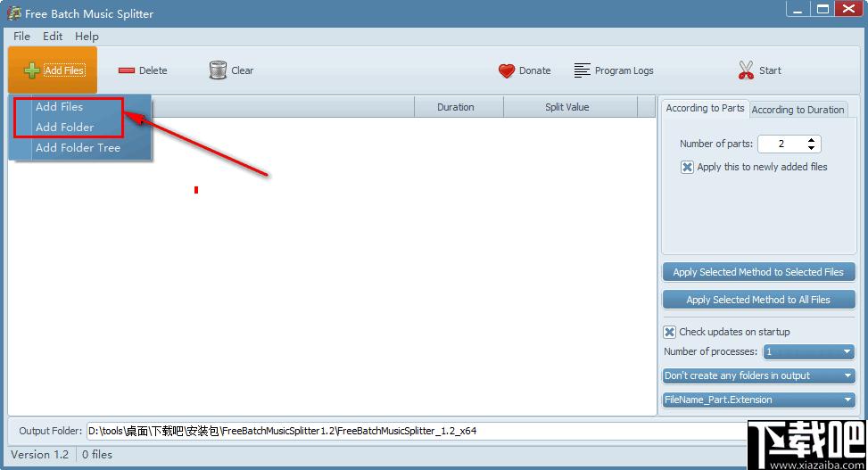Screen dimensions: 868x470
Task: Click the app icon in title bar
Action: [x=14, y=13]
